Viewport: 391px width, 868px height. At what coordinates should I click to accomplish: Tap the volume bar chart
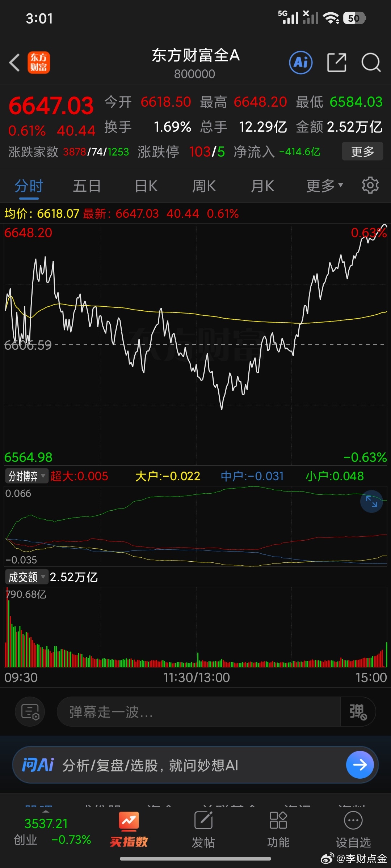pos(195,627)
